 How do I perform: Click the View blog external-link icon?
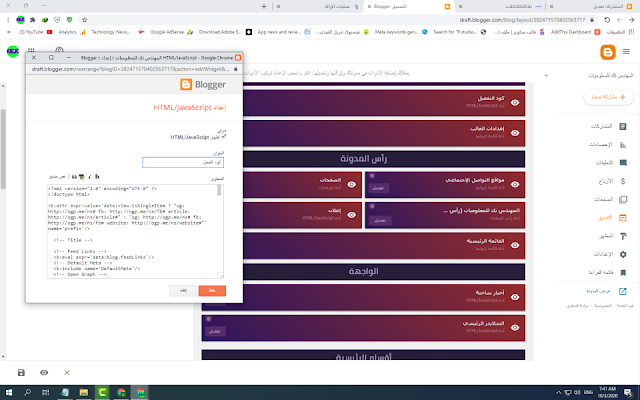coord(622,291)
